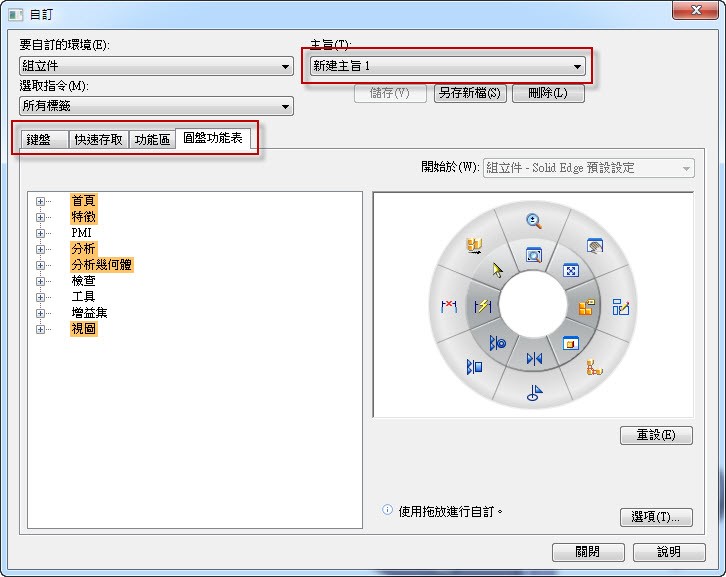Switch to the 功能區 tab
This screenshot has height=577, width=726.
pyautogui.click(x=152, y=139)
